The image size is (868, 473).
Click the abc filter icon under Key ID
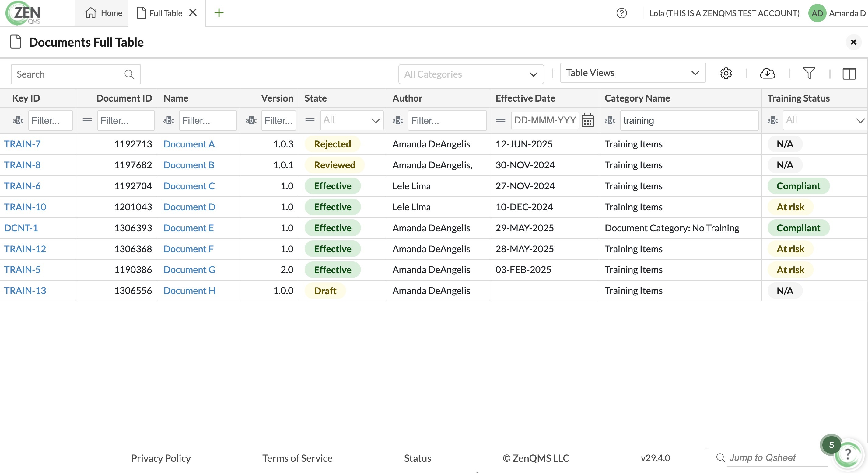coord(18,120)
